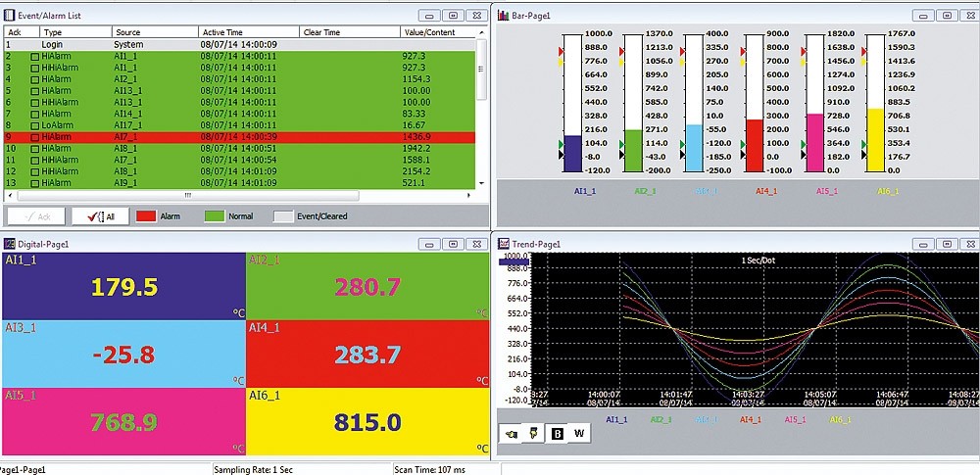Click yellow alarm marker on AI5_1 bar
Viewport: 980px width, 475px height.
(805, 62)
